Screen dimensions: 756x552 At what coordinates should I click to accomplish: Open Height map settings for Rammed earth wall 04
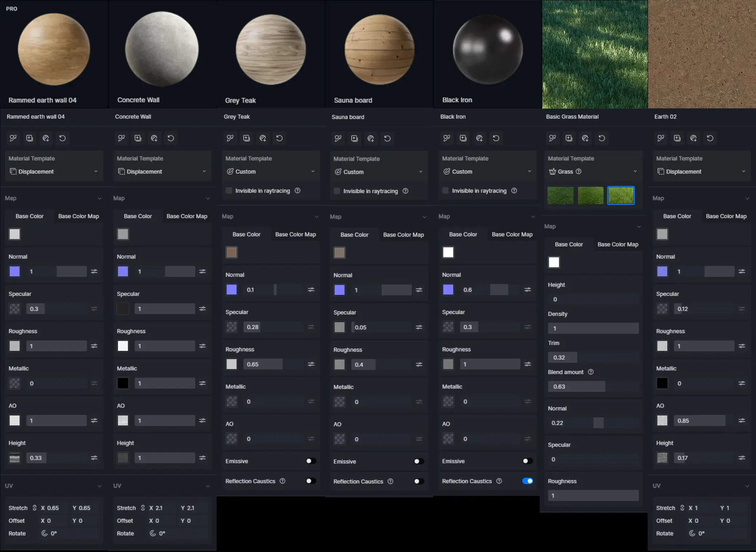(94, 458)
